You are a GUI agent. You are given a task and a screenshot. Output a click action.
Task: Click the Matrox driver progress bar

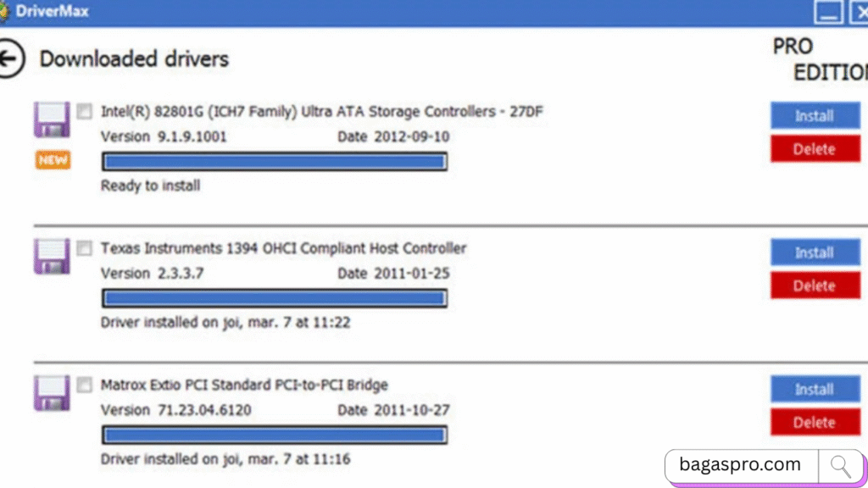coord(274,435)
